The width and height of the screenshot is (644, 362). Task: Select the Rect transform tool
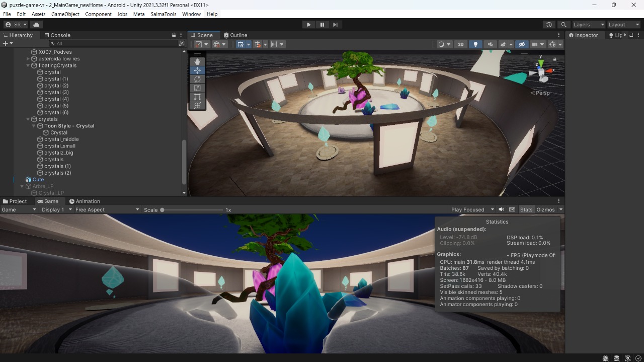(197, 97)
